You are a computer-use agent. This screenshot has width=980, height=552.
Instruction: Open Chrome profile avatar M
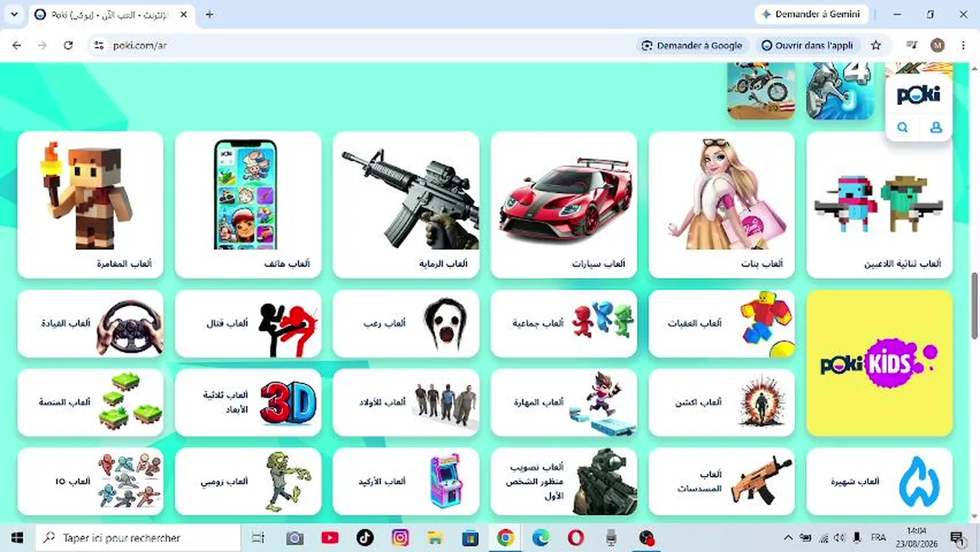click(937, 45)
